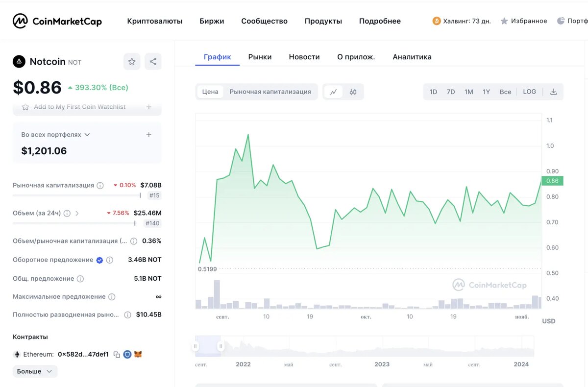Click the price peak near 1.0 on chart

point(248,135)
